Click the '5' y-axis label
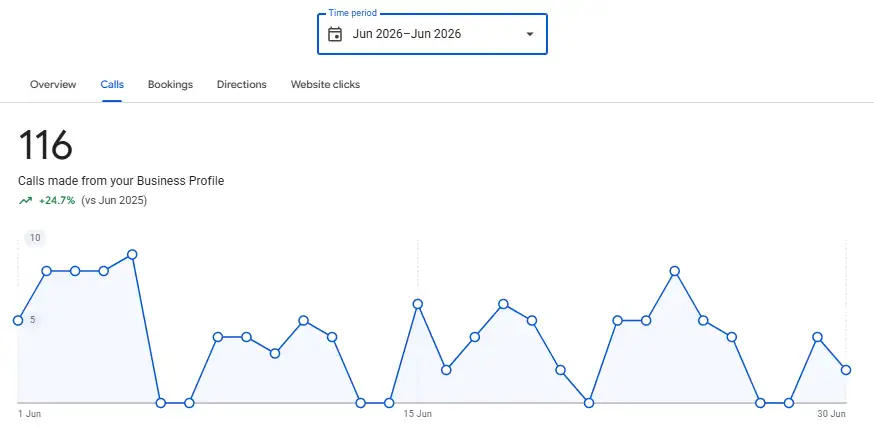This screenshot has height=428, width=874. coord(33,320)
